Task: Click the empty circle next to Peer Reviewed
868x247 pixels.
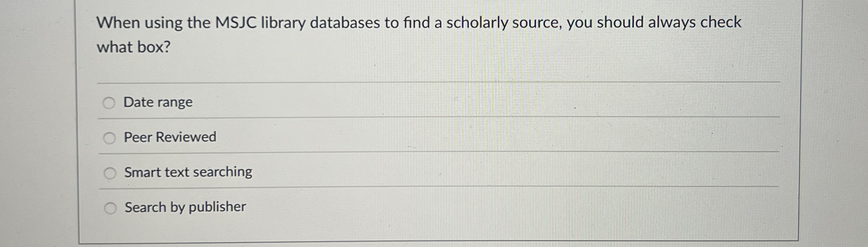Action: pos(110,137)
